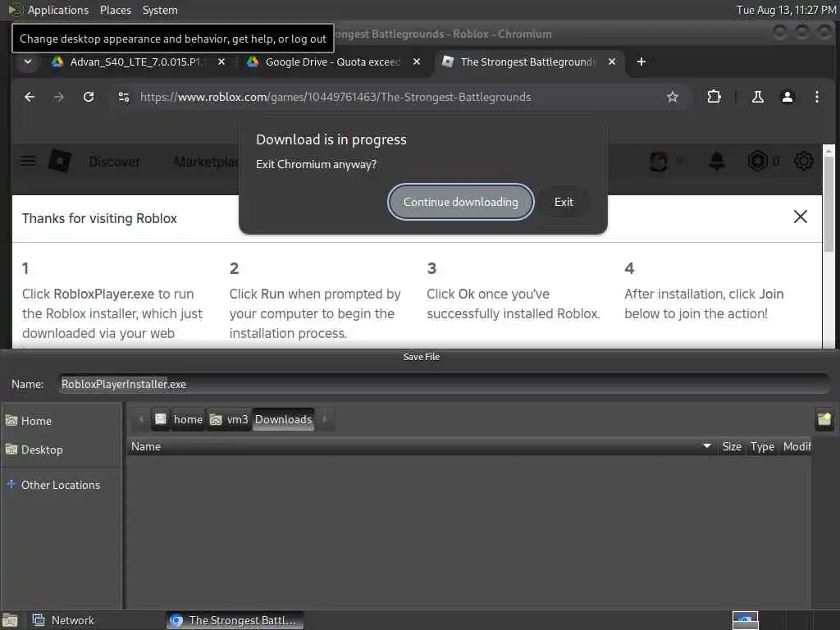Close The Strongest Battlegrounds tab

coord(612,62)
